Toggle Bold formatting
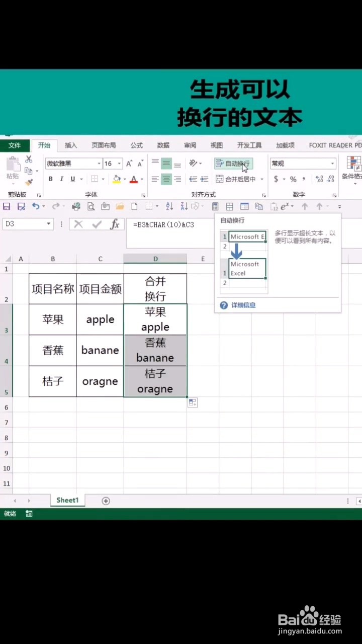 pyautogui.click(x=50, y=179)
